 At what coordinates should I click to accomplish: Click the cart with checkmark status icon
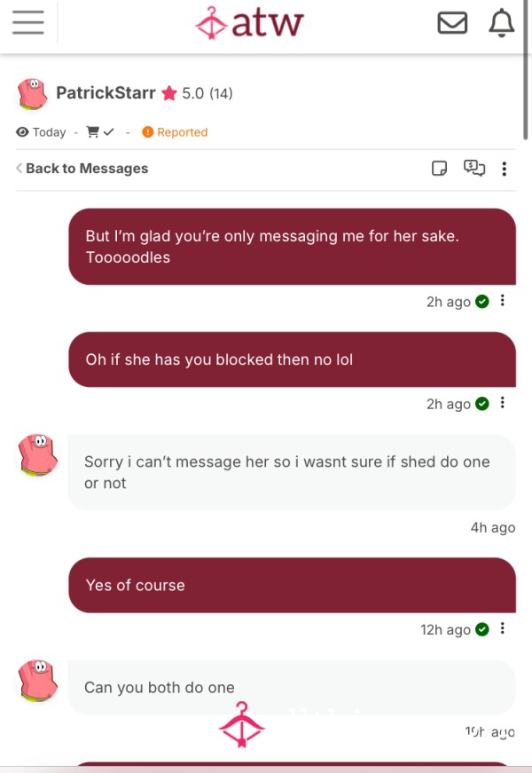(100, 131)
